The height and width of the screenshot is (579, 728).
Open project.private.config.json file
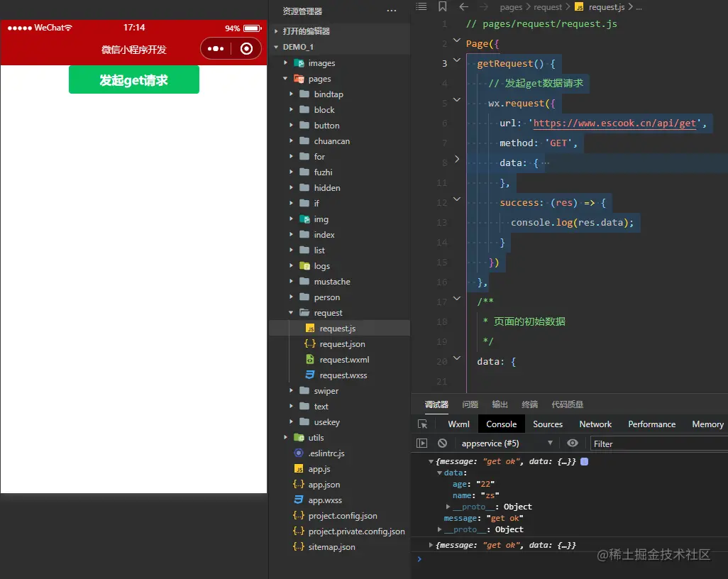coord(356,531)
